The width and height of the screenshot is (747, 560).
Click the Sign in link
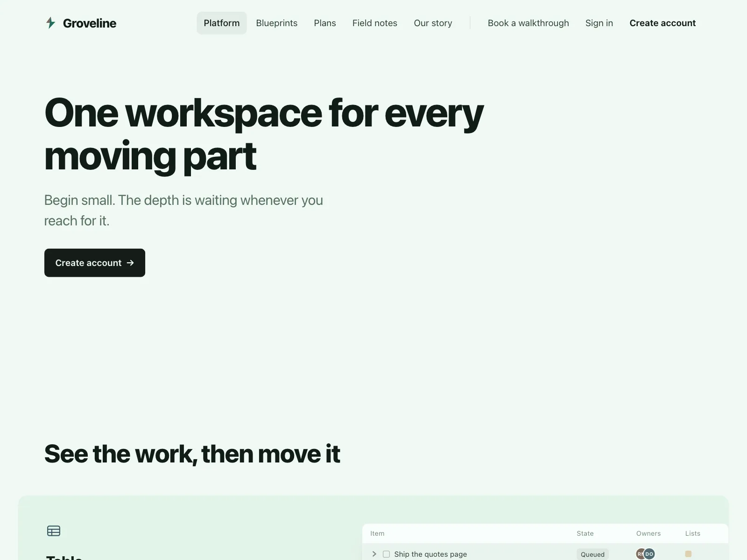point(599,23)
